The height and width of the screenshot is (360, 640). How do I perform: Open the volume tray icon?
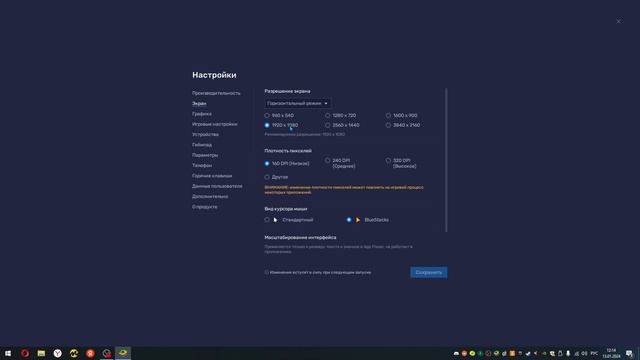coord(584,353)
